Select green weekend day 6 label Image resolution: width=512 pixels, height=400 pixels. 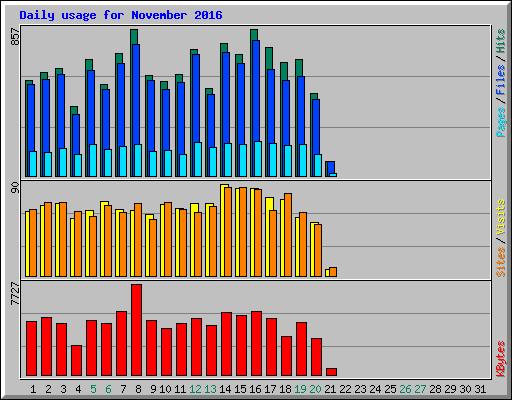tap(108, 389)
